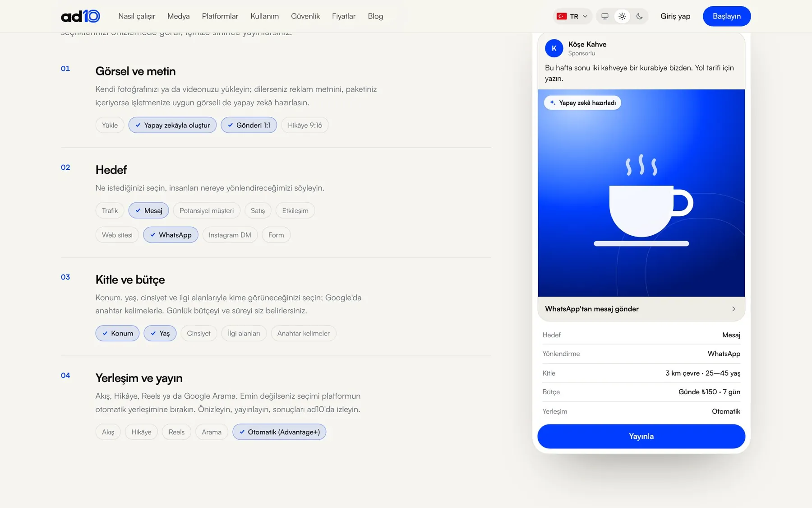The image size is (812, 508).
Task: Open Nasıl çalışır nav item
Action: pyautogui.click(x=137, y=16)
